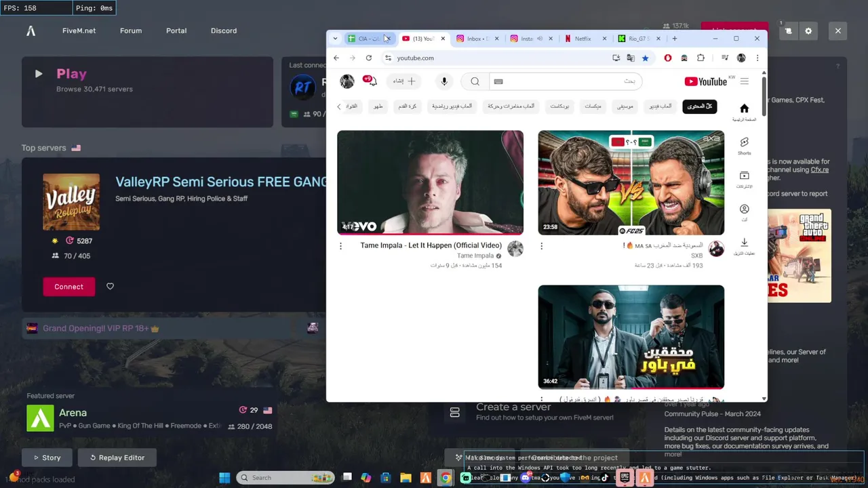
Task: Expand the Chrome tab search chevron
Action: point(335,39)
